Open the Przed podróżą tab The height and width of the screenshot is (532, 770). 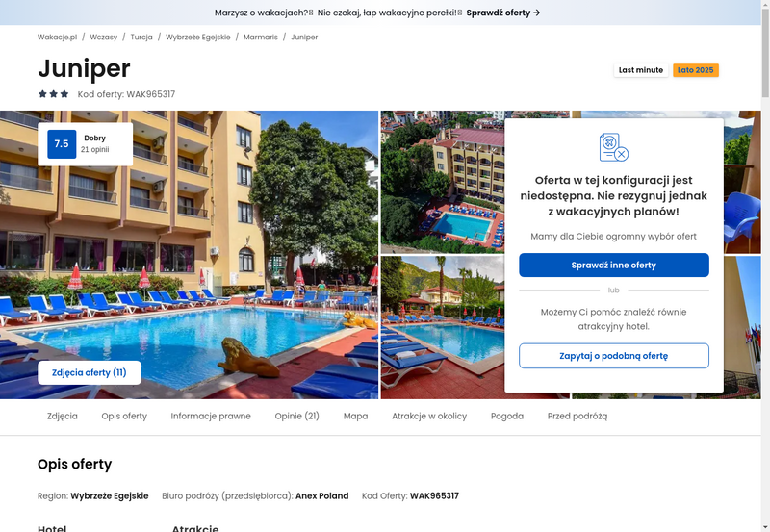pos(577,416)
